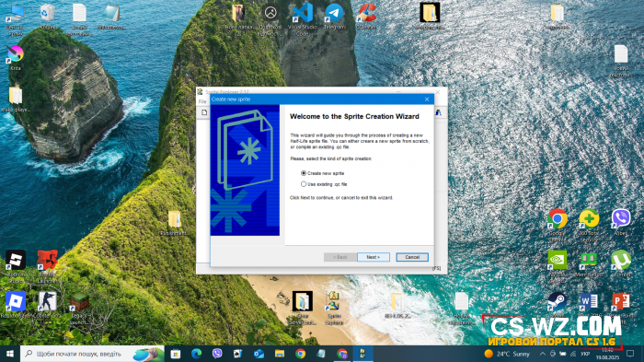Open Viber from the taskbar
The width and height of the screenshot is (644, 362).
[217, 354]
